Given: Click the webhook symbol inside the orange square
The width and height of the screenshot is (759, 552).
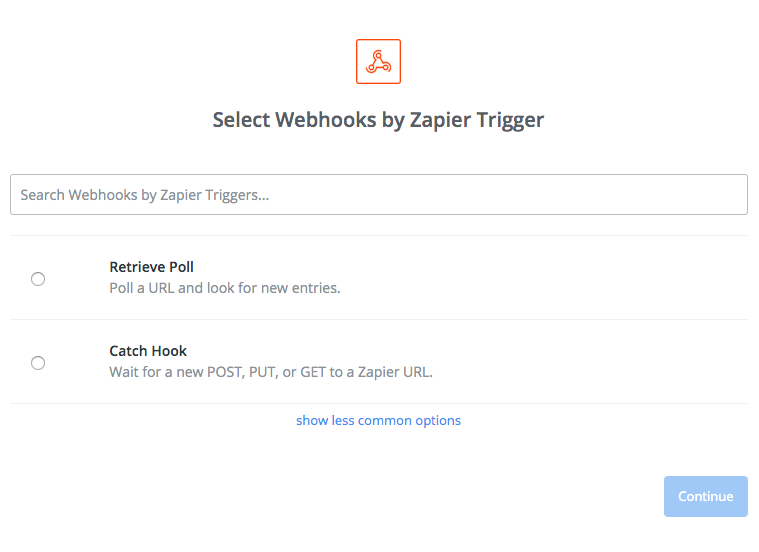Looking at the screenshot, I should (378, 61).
